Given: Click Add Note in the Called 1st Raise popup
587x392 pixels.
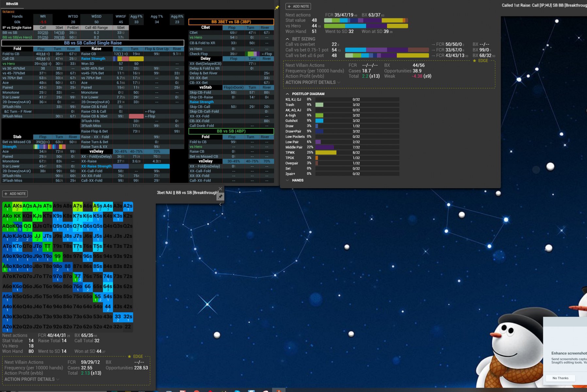Looking at the screenshot, I should point(298,6).
